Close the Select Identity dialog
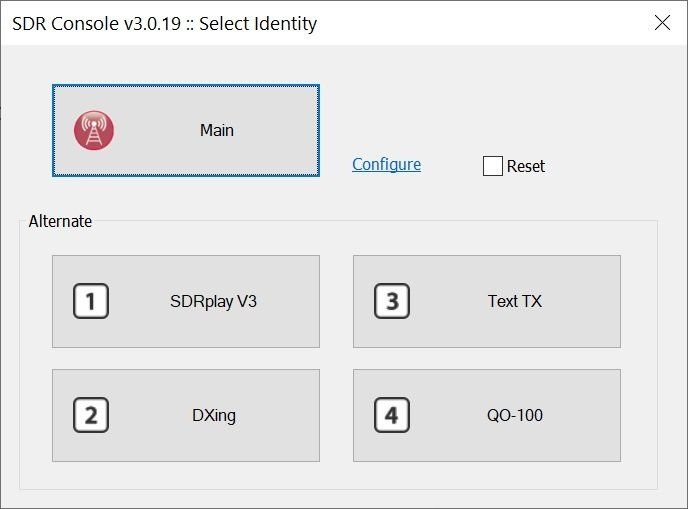This screenshot has height=509, width=688. [x=662, y=23]
